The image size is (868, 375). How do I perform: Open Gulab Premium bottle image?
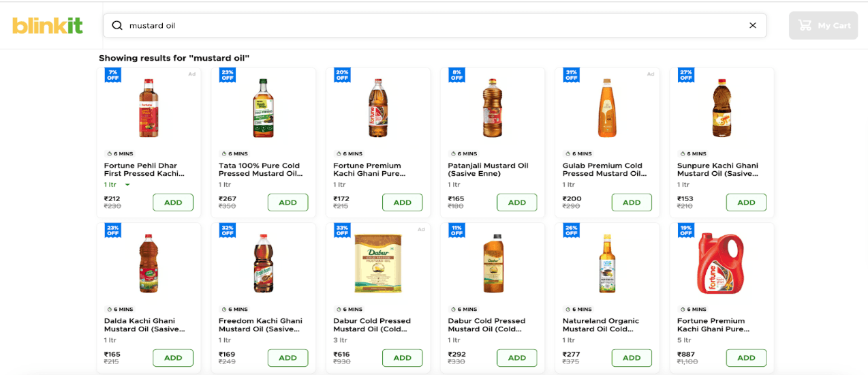click(607, 108)
